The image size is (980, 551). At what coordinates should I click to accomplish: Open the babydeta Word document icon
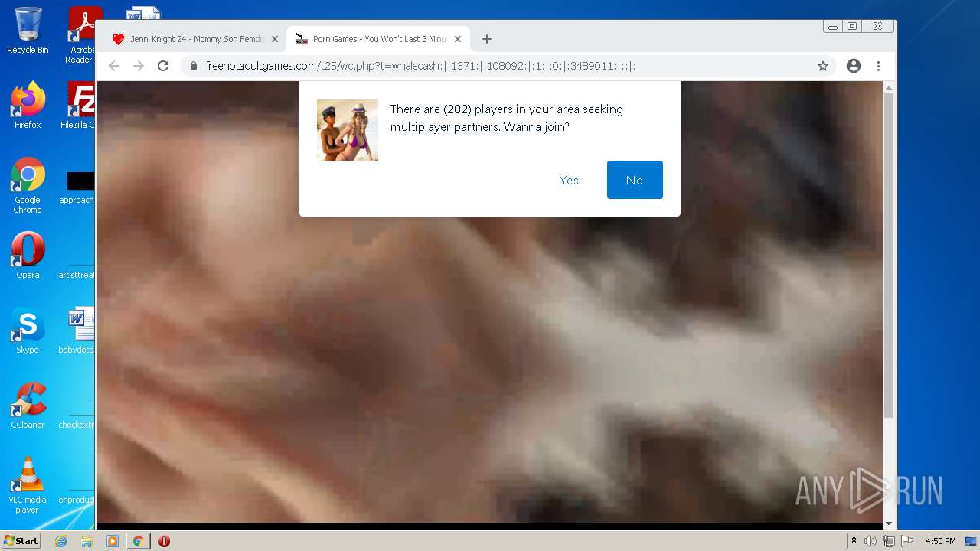click(77, 331)
